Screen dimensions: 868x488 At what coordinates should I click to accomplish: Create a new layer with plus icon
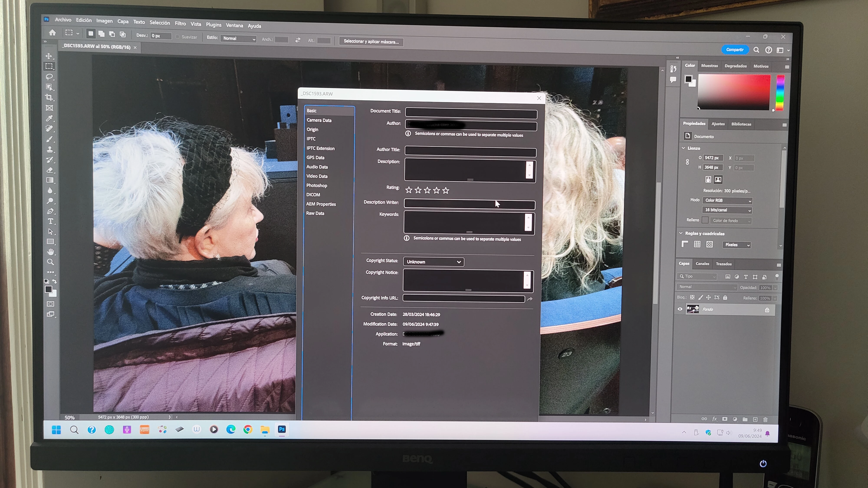tap(755, 419)
